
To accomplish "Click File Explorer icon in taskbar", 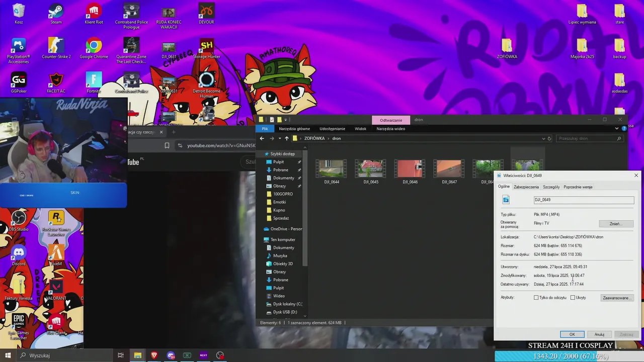I will [137, 355].
